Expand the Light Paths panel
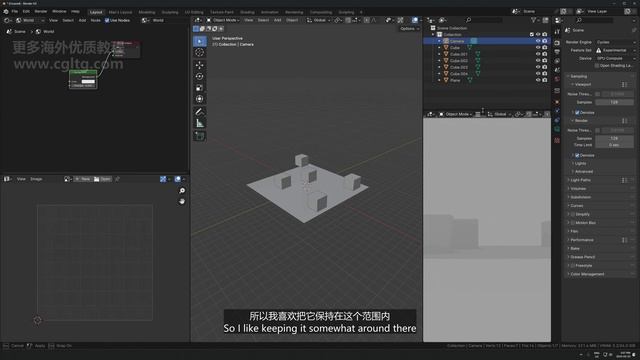This screenshot has width=640, height=360. 580,180
